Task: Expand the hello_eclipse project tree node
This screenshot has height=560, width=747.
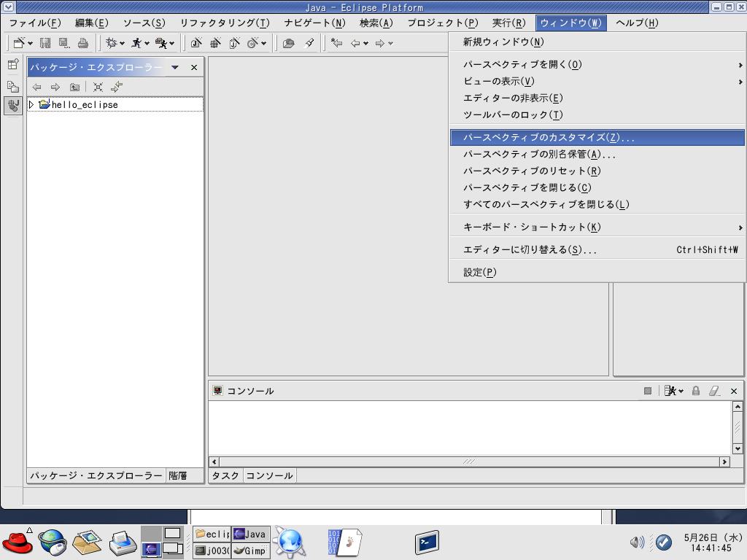Action: tap(31, 104)
